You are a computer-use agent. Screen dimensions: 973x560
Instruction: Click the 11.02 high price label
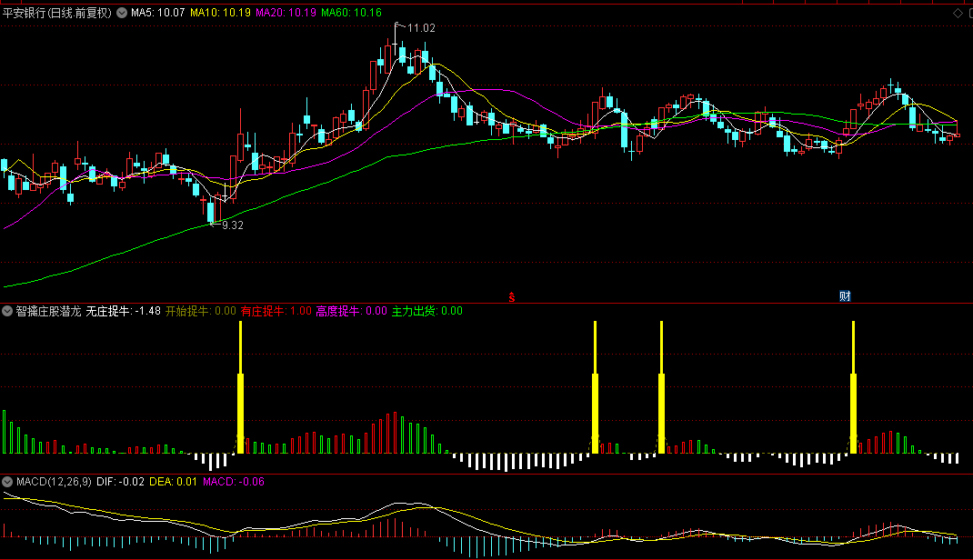coord(421,28)
